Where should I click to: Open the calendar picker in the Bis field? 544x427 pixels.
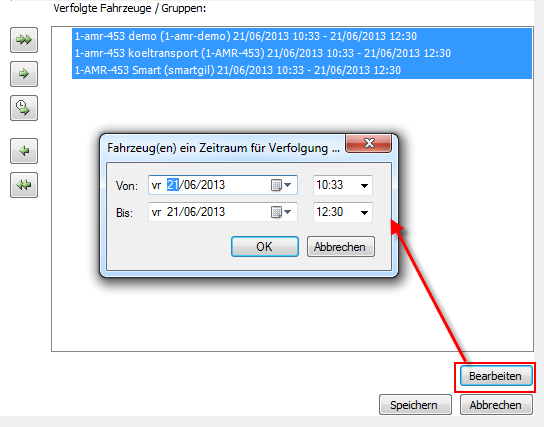[x=281, y=212]
